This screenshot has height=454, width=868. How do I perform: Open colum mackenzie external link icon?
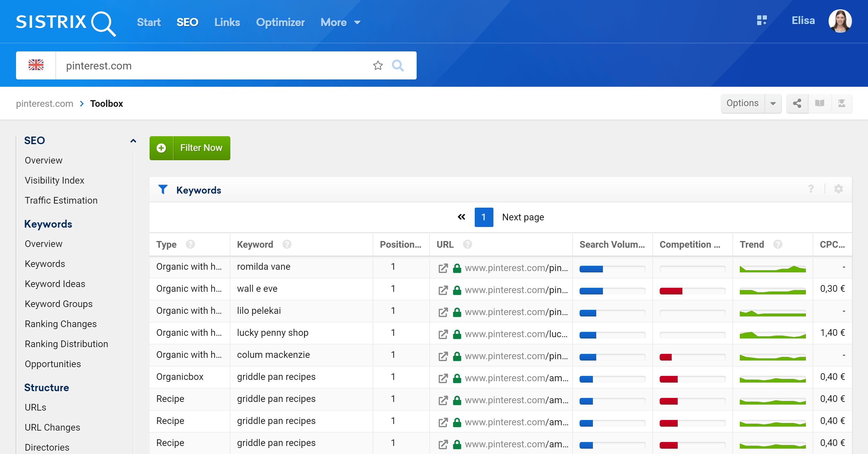[443, 356]
